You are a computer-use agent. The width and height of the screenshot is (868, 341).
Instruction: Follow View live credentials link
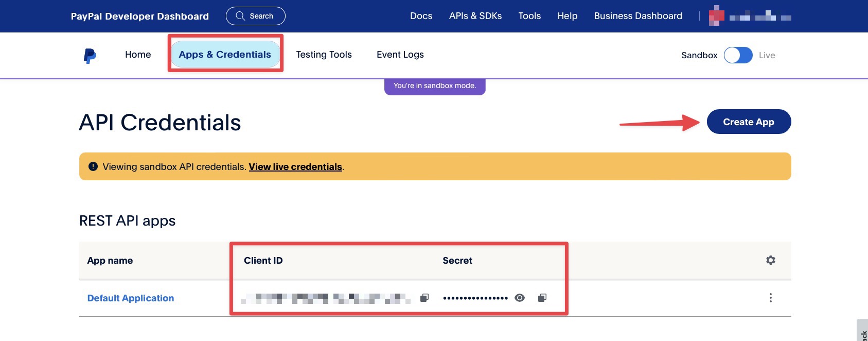tap(295, 167)
